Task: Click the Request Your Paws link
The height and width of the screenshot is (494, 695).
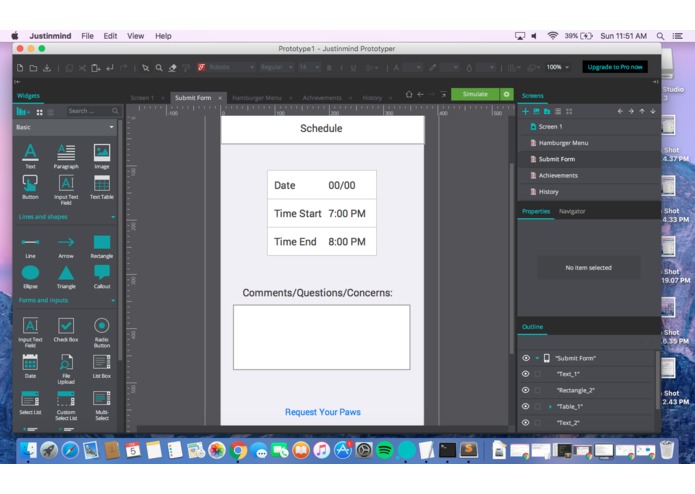Action: pyautogui.click(x=323, y=412)
